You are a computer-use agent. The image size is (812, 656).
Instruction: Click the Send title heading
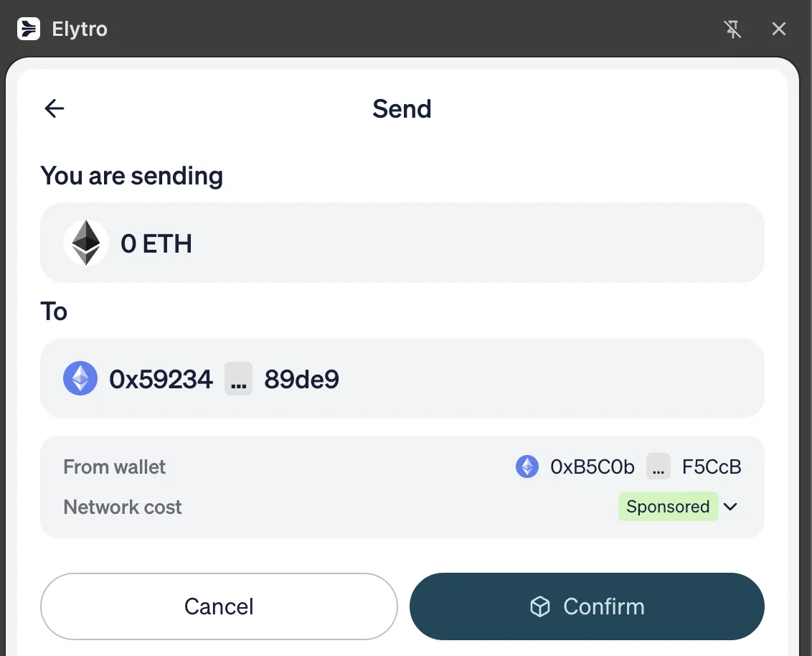point(402,109)
